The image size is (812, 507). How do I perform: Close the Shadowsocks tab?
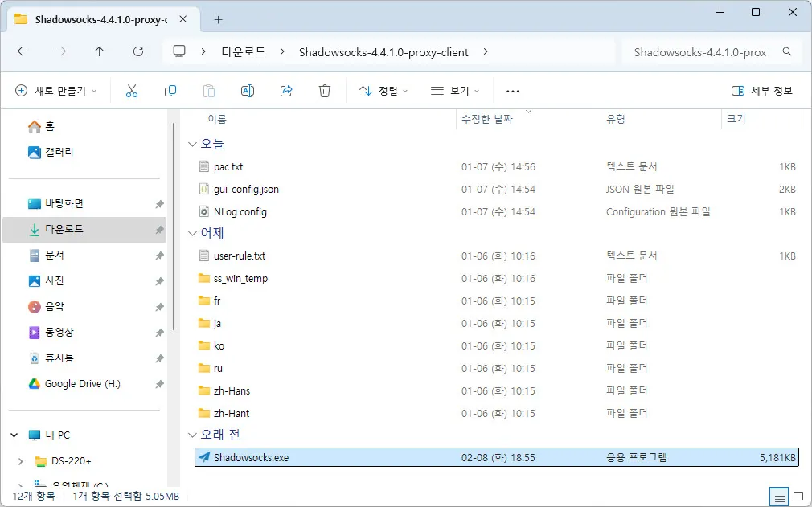[182, 19]
